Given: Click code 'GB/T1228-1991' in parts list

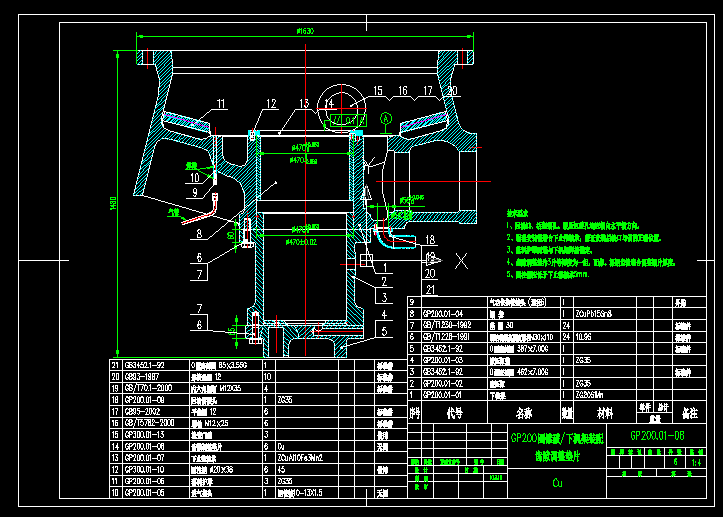Looking at the screenshot, I should click(446, 337).
